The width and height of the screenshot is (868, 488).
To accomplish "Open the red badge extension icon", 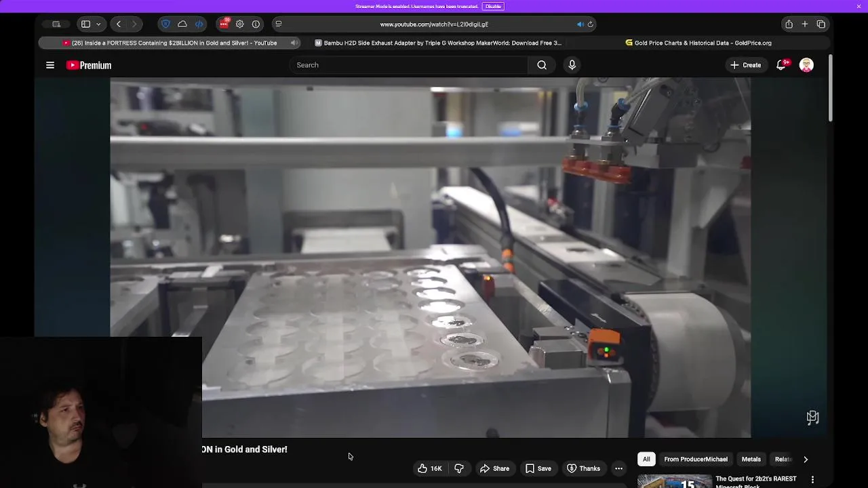I will 224,24.
